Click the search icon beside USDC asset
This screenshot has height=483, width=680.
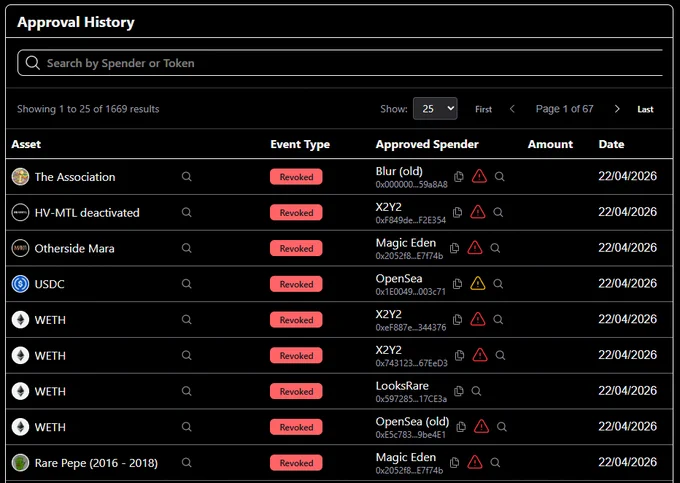(186, 284)
